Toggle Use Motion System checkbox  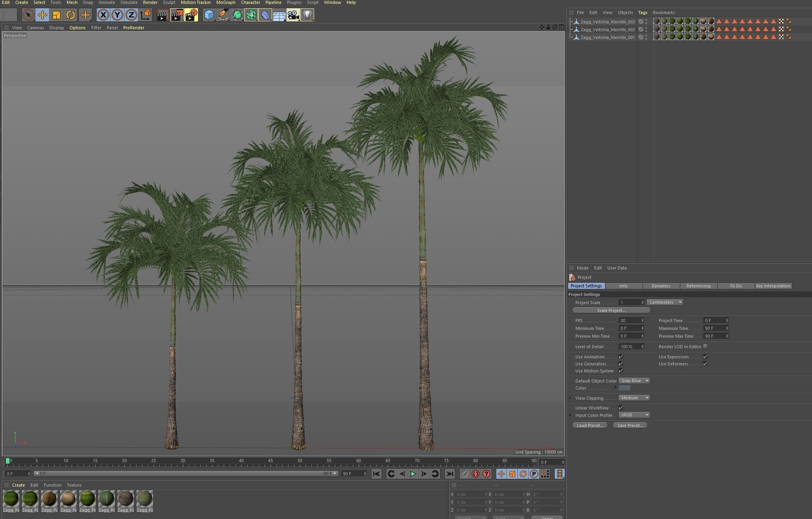(x=621, y=370)
